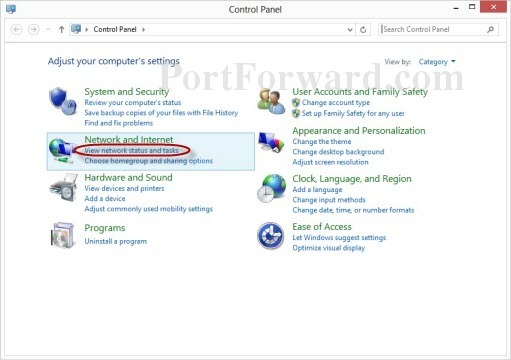Open Appearance and Personalization heading
Image resolution: width=511 pixels, height=360 pixels.
[x=359, y=130]
